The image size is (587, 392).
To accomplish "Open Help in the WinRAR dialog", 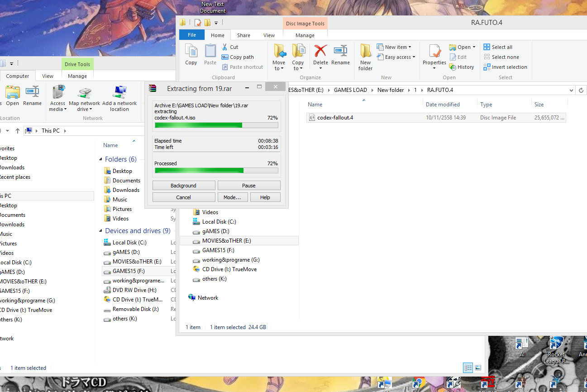I will [265, 197].
